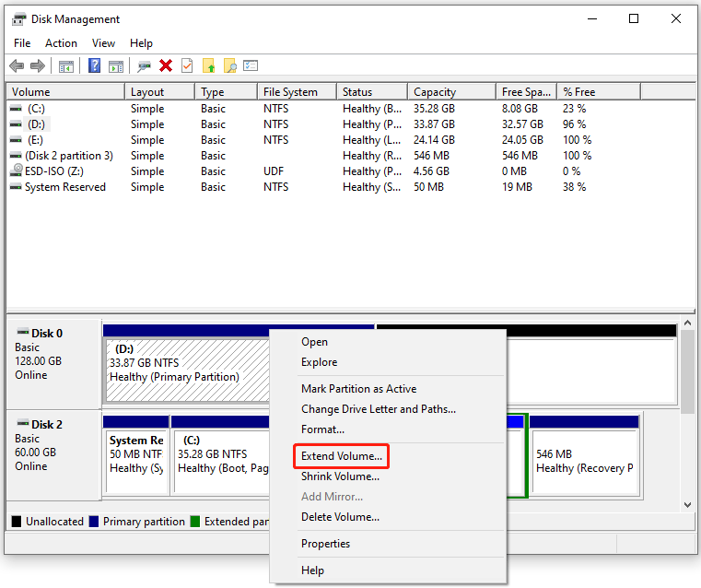Open the Action menu
701x588 pixels.
coord(61,43)
